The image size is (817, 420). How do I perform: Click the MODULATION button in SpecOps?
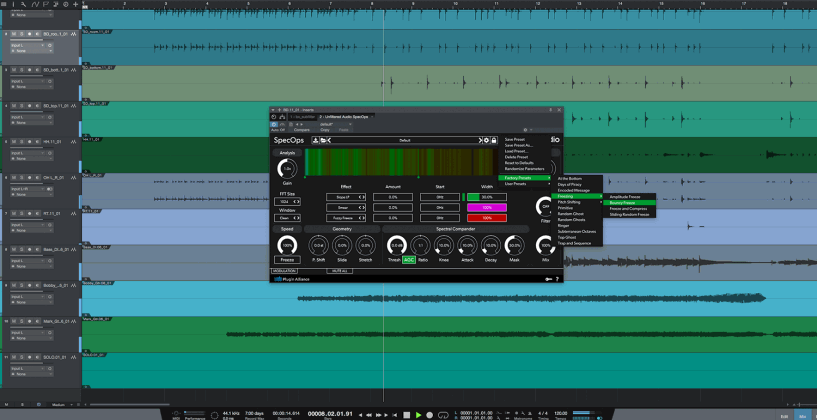[286, 271]
